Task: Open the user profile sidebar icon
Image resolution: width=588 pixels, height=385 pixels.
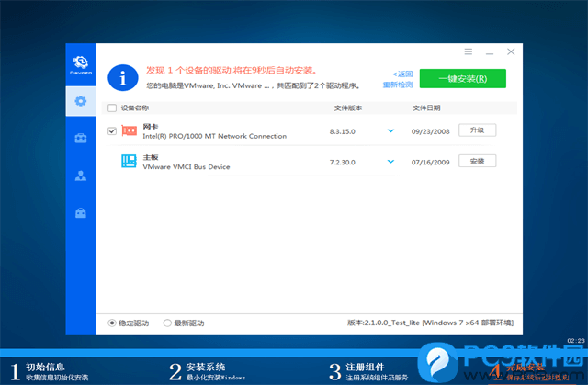Action: (x=81, y=176)
